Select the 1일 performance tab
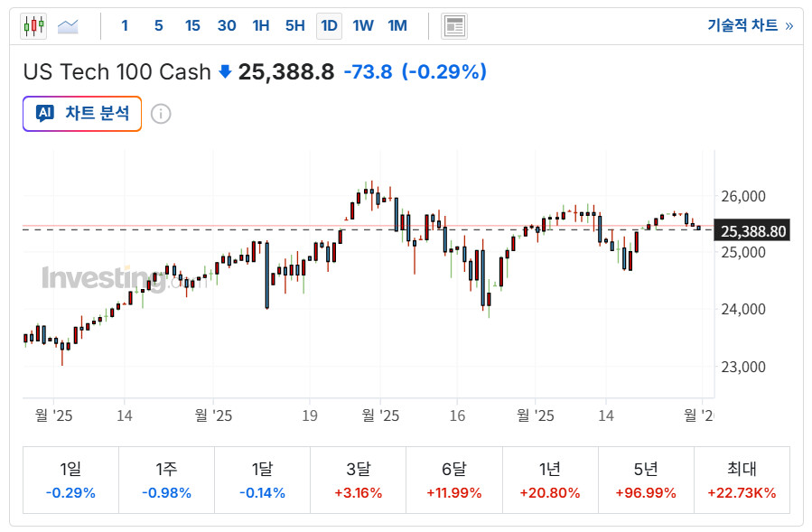 click(x=70, y=481)
